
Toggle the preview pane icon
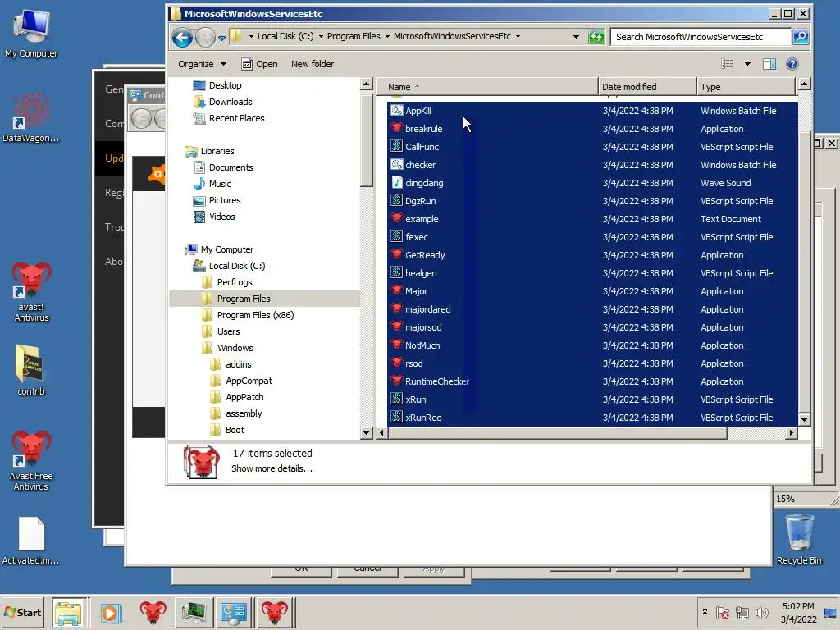(769, 64)
